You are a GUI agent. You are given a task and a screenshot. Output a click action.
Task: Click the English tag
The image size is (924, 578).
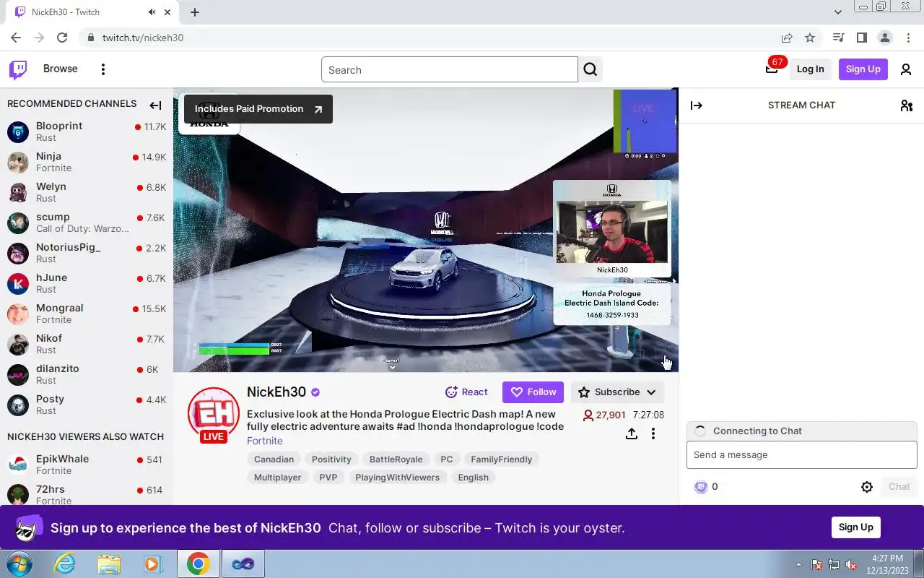pos(474,478)
